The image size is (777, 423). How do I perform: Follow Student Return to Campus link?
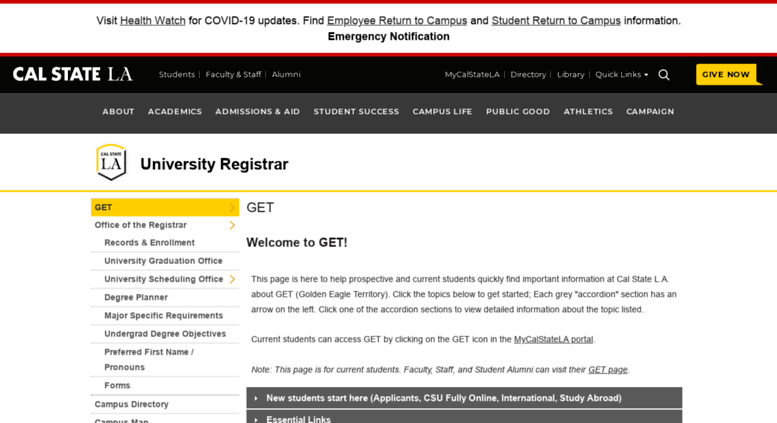click(x=556, y=21)
